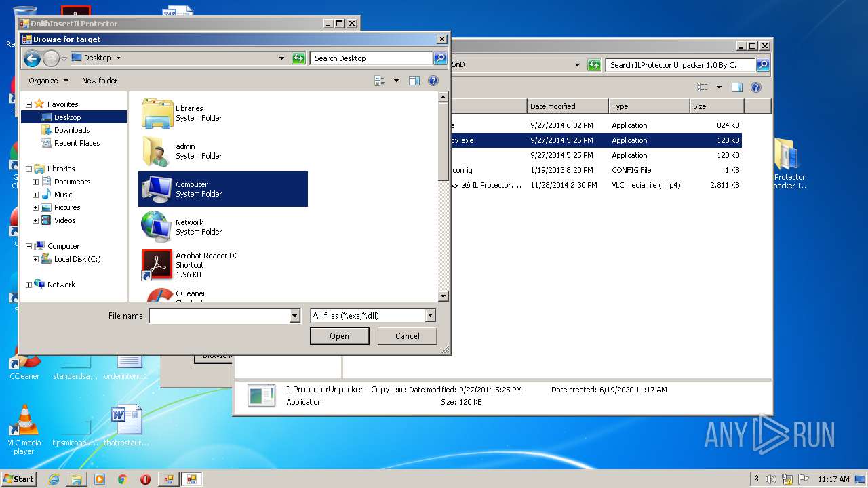Viewport: 868px width, 488px height.
Task: Open the Organize menu
Action: coord(48,81)
